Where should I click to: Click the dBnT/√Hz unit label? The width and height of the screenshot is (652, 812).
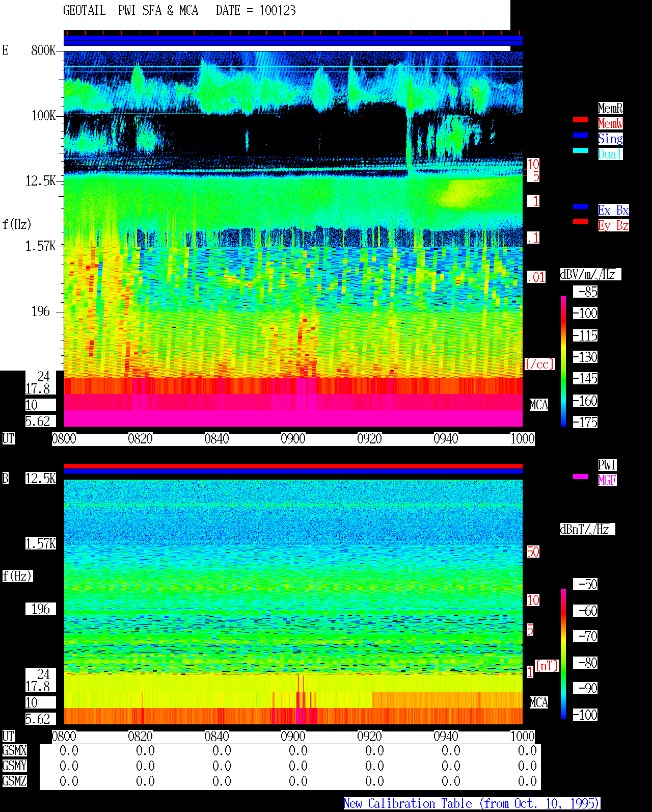click(587, 529)
